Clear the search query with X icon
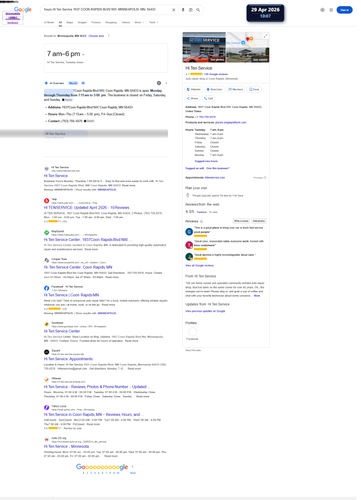The image size is (361, 500). (174, 10)
